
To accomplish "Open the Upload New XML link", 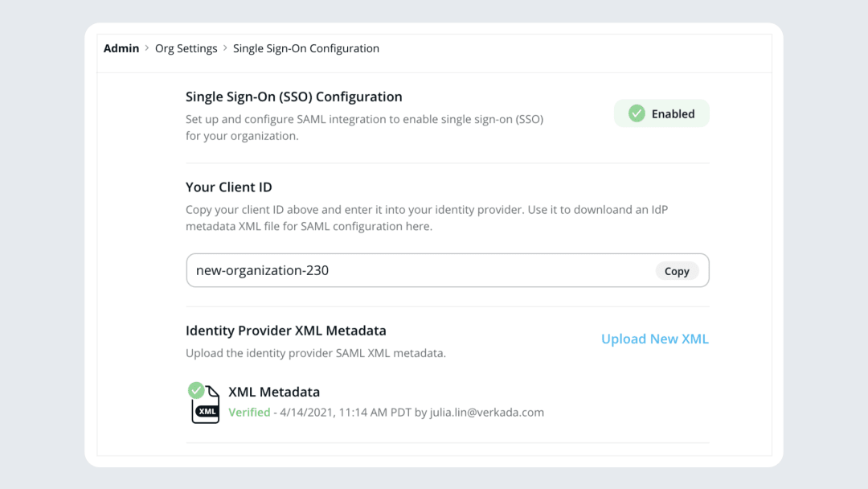I will point(655,339).
